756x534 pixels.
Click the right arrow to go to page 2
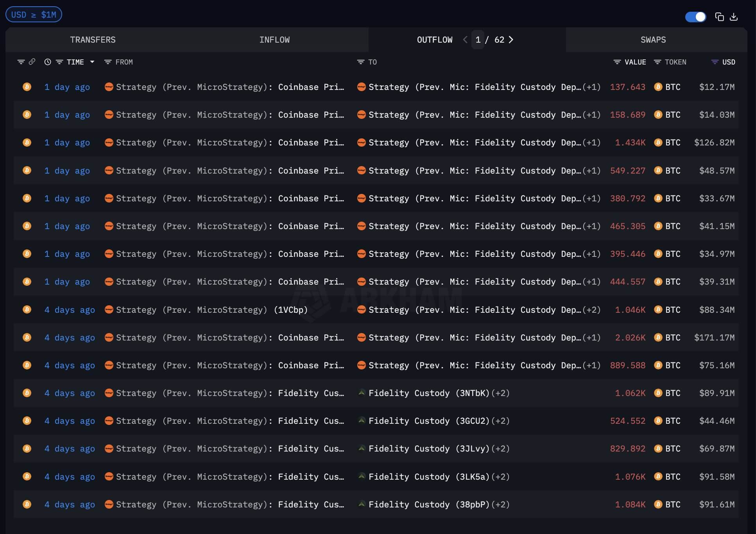pos(511,39)
